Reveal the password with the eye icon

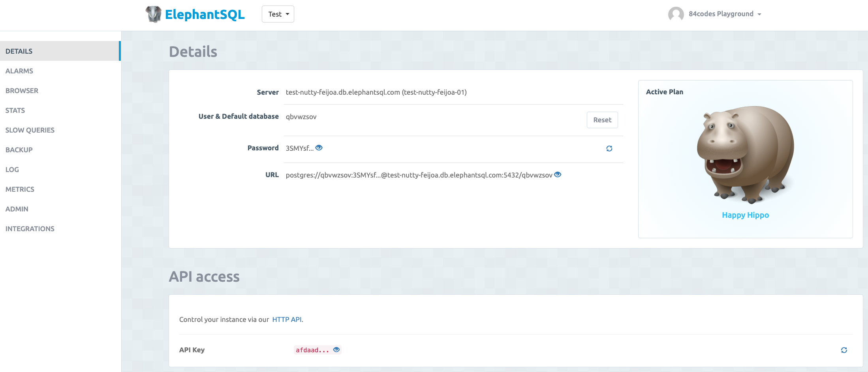tap(319, 148)
